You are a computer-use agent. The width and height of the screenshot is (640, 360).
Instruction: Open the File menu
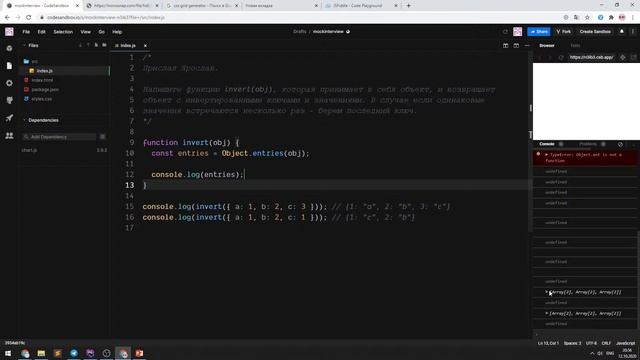pyautogui.click(x=26, y=32)
